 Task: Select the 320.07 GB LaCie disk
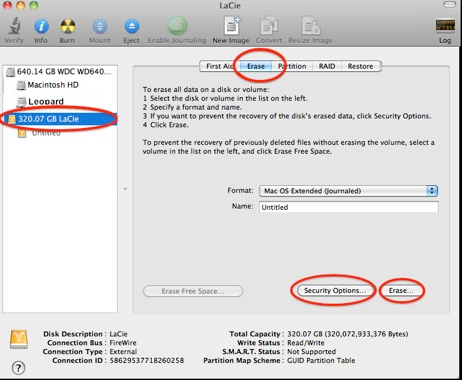tap(60, 119)
